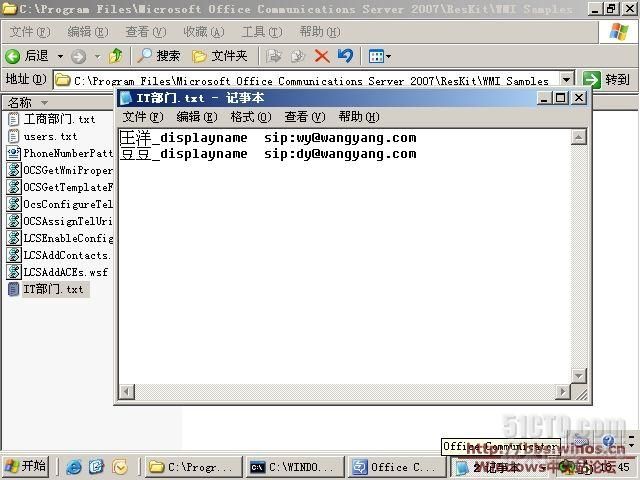Open Internet Explorer from quick launch

(x=74, y=467)
